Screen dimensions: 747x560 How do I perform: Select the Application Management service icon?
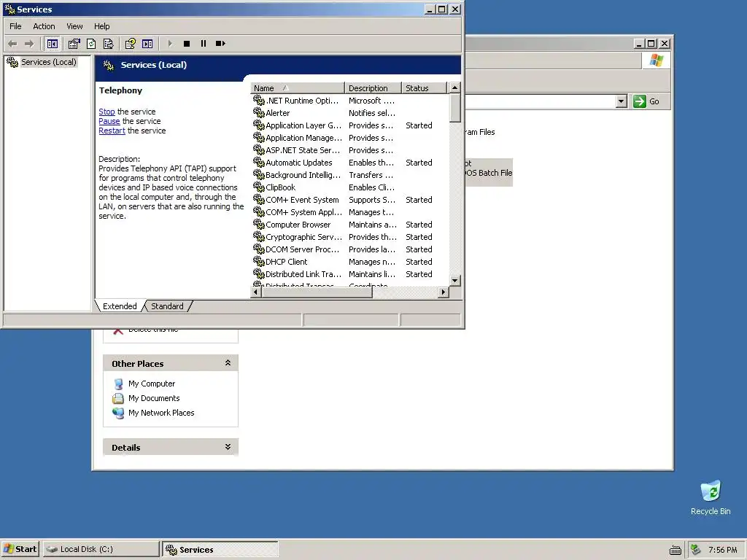259,138
